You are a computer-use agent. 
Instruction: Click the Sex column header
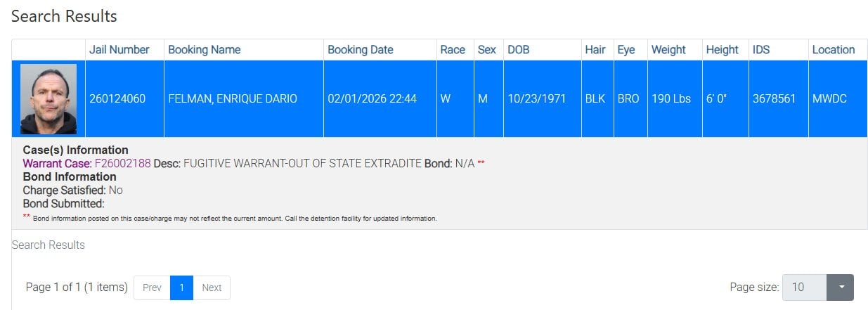(486, 50)
